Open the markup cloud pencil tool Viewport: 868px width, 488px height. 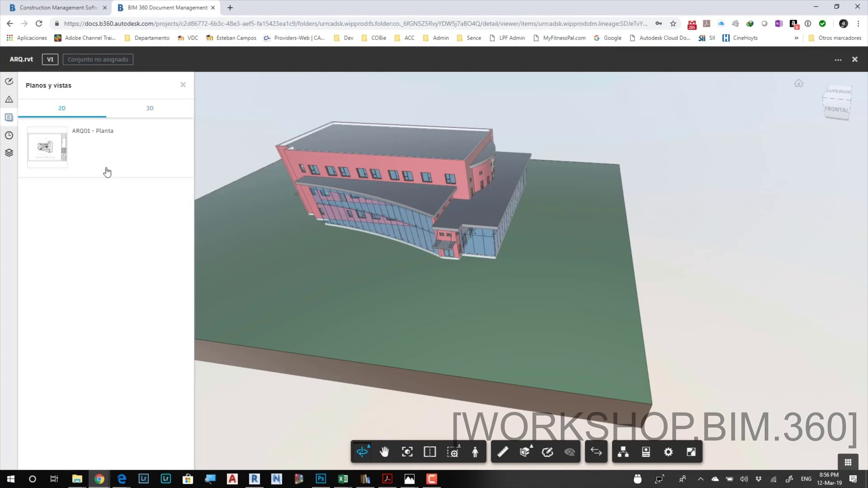point(547,452)
